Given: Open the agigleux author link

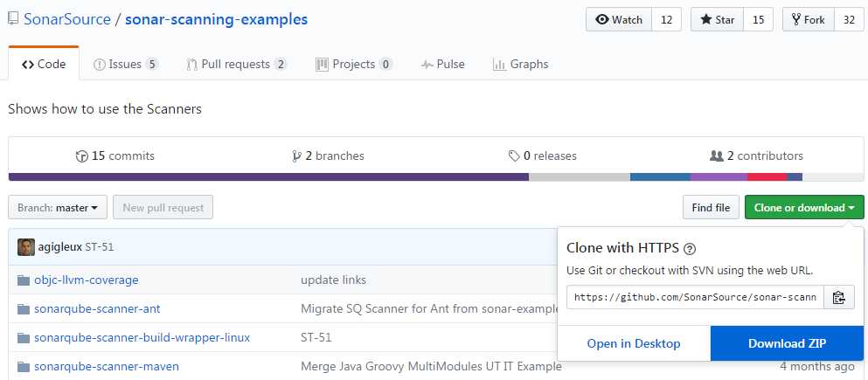Looking at the screenshot, I should [x=59, y=246].
